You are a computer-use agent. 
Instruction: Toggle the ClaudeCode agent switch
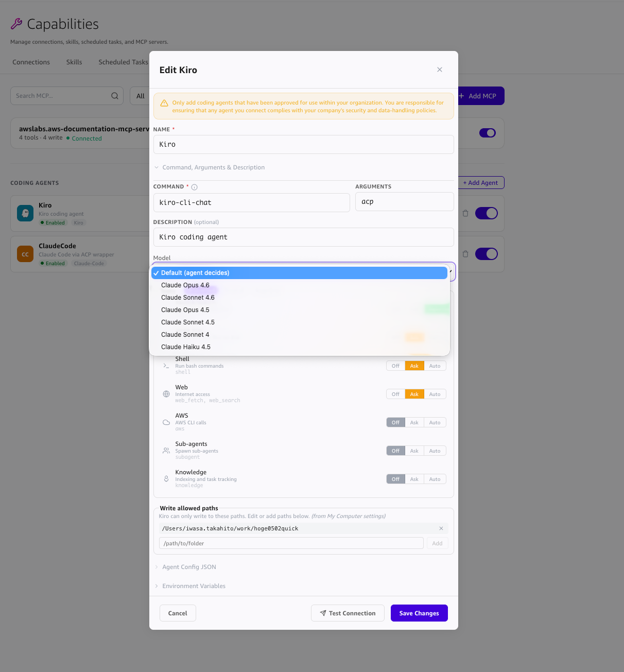click(487, 254)
